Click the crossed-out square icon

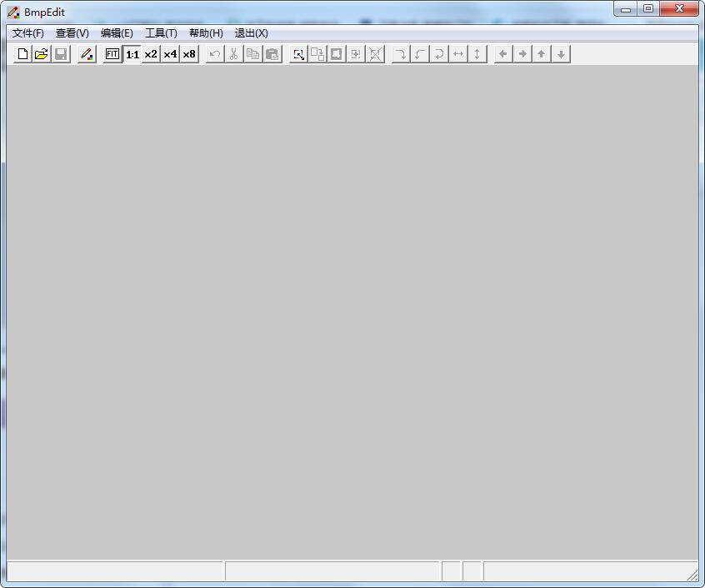click(375, 54)
